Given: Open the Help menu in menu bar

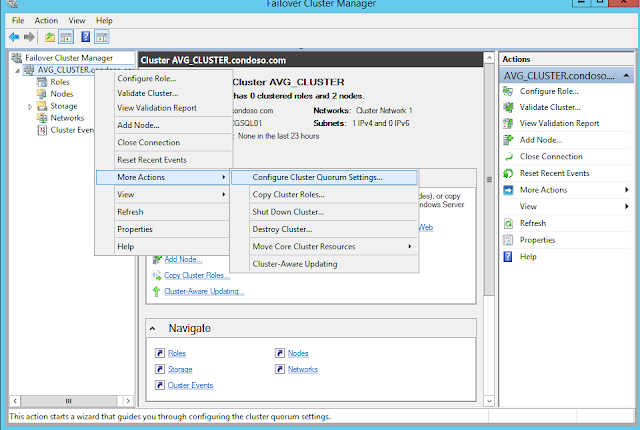Looking at the screenshot, I should click(104, 20).
